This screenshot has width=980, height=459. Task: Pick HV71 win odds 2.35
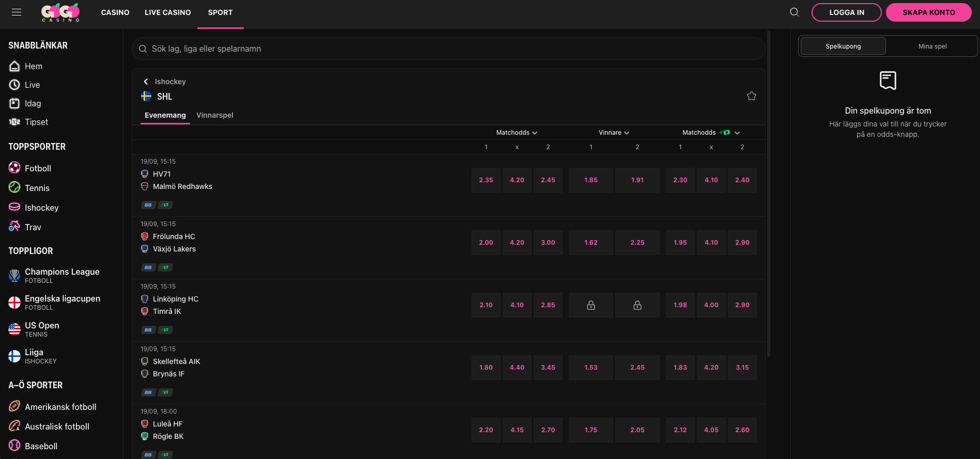point(486,180)
